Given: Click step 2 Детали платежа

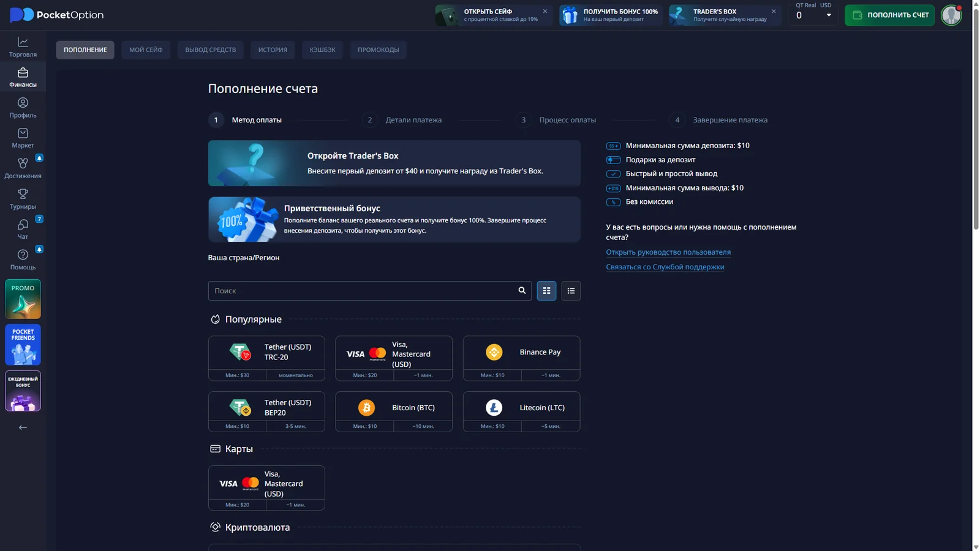Looking at the screenshot, I should [402, 120].
